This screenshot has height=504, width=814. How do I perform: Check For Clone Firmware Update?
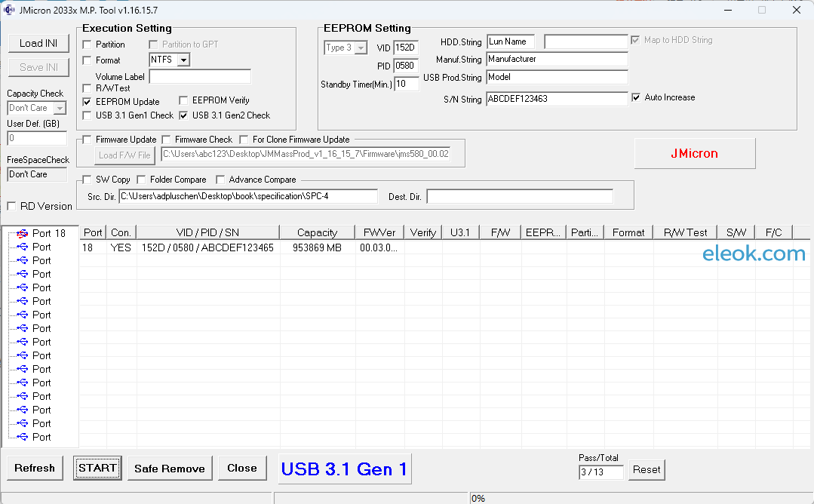click(244, 140)
